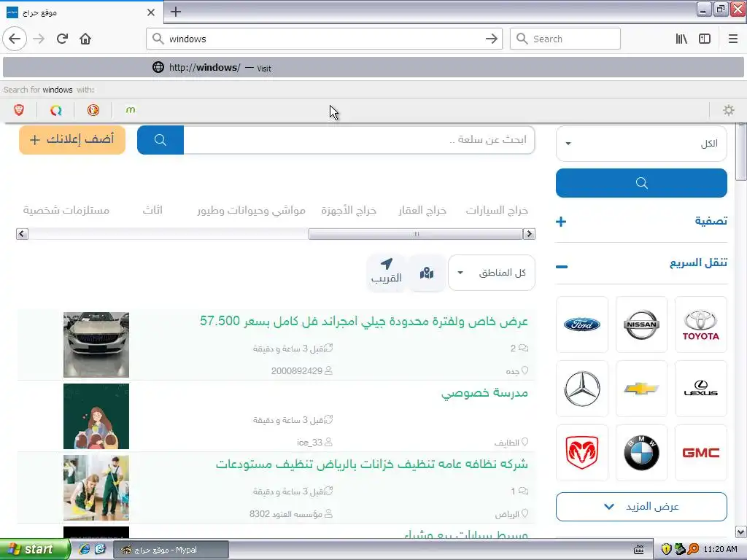The image size is (747, 560).
Task: Focus the browser Search box
Action: (565, 39)
